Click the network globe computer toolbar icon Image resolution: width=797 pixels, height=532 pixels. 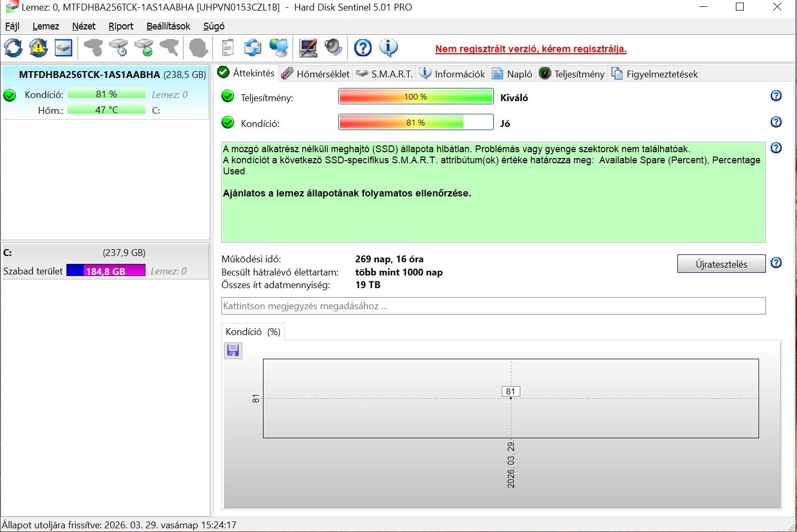tap(279, 48)
